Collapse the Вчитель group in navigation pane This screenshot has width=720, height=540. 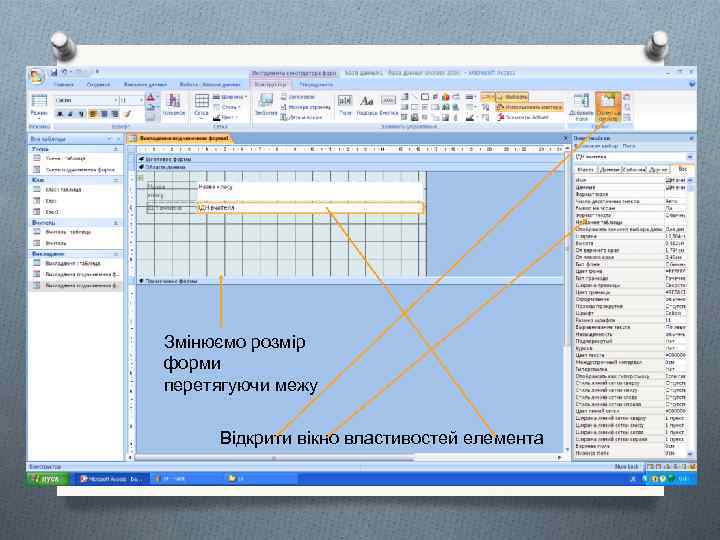pos(116,223)
